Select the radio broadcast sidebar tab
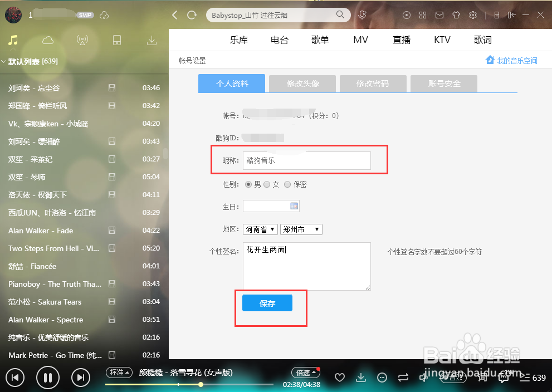Viewport: 552px width, 392px height. coord(82,40)
